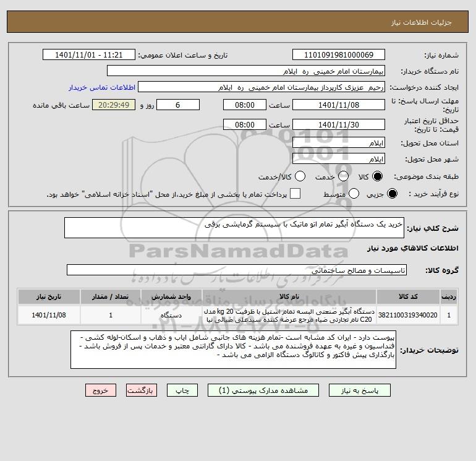Image resolution: width=476 pixels, height=461 pixels.
Task: Click the چاپ print button
Action: (182, 390)
